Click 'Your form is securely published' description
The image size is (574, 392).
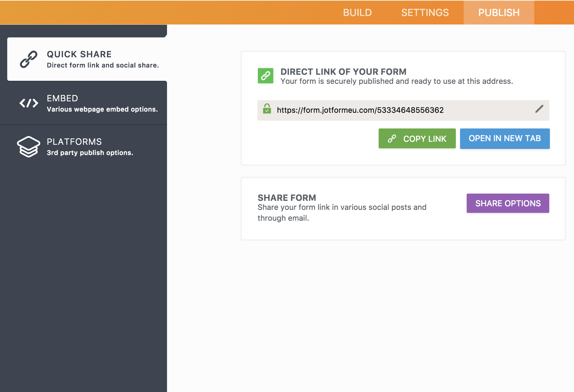(x=397, y=81)
